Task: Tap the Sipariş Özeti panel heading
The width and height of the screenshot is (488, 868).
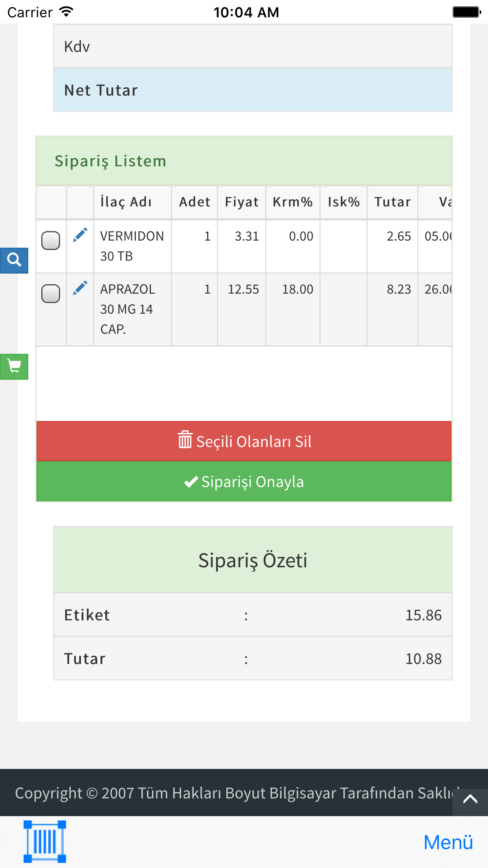Action: pos(253,560)
